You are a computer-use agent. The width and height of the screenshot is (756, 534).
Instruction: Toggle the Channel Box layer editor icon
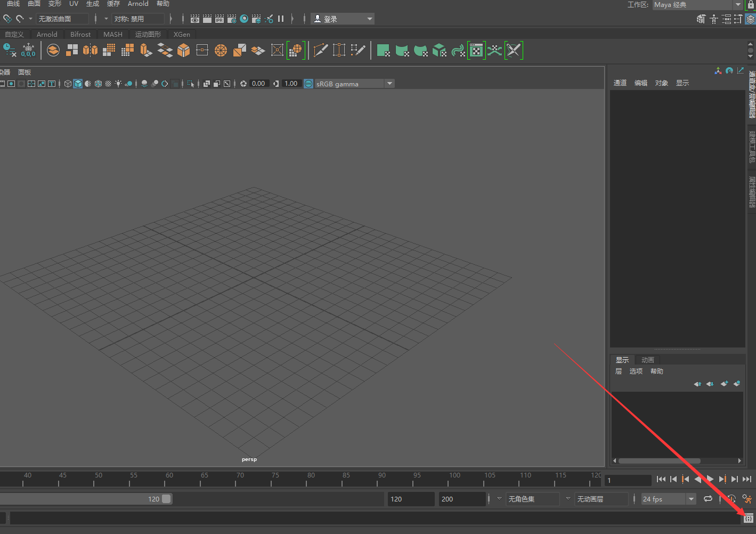(x=750, y=19)
